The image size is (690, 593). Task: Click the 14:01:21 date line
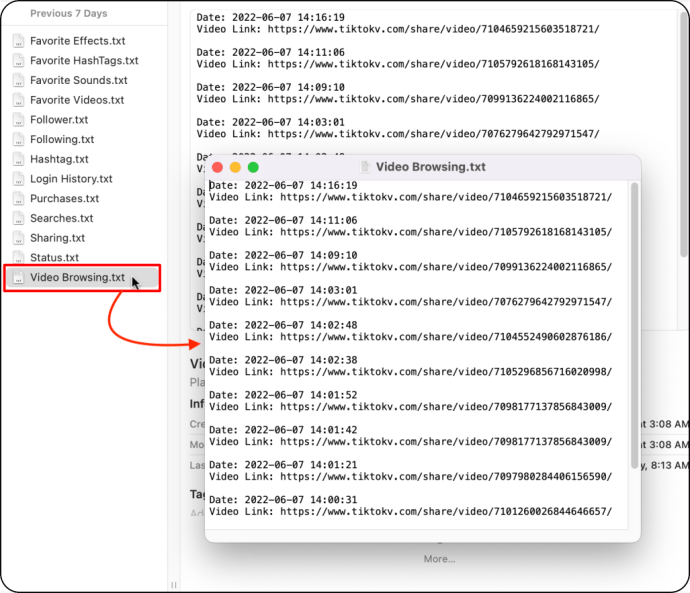[x=283, y=465]
